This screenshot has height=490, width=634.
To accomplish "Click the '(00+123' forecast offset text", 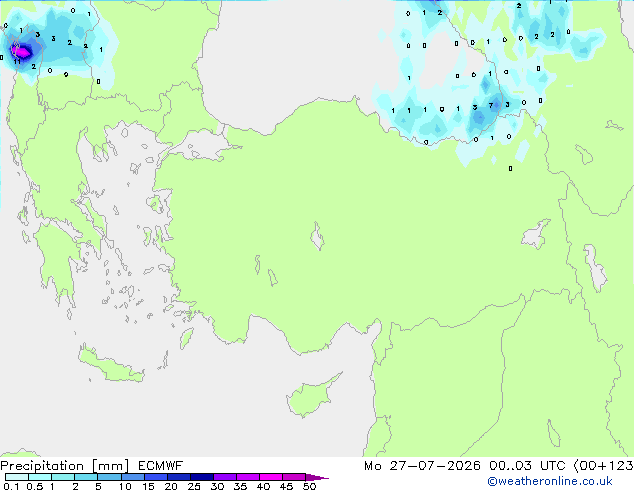I will click(x=603, y=466).
